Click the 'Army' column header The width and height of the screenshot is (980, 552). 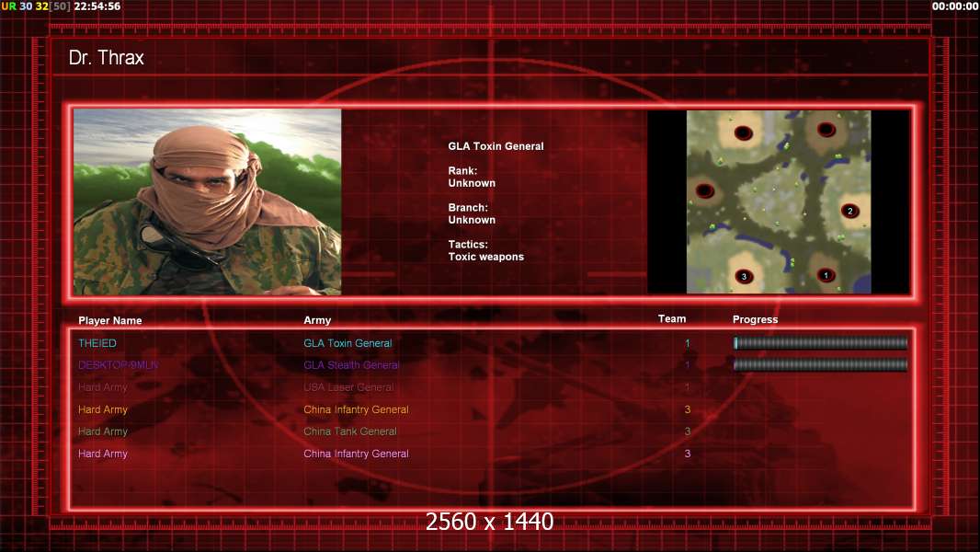click(317, 320)
